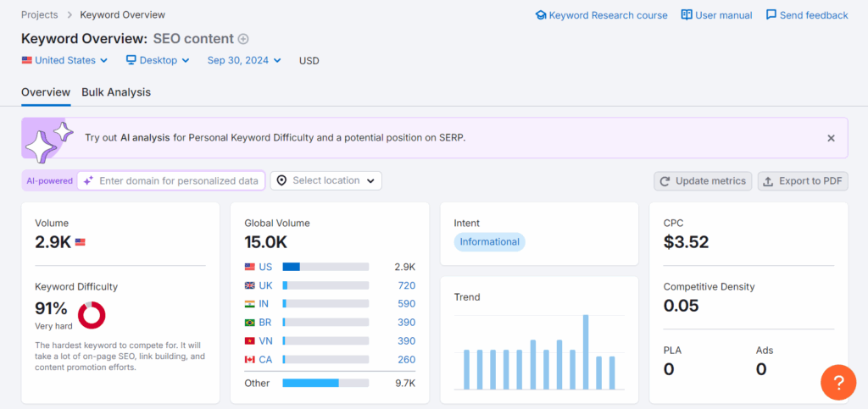Screen dimensions: 868x409
Task: Click the desktop monitor icon
Action: [x=131, y=60]
